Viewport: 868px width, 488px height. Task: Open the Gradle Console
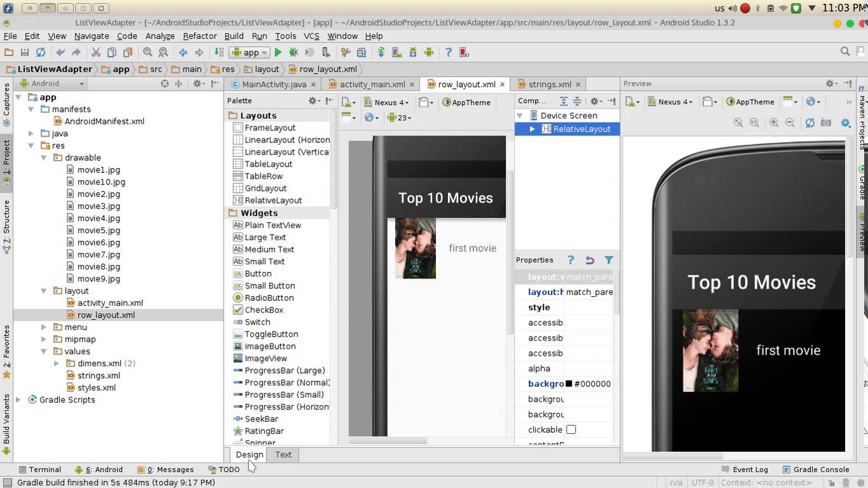pyautogui.click(x=815, y=470)
